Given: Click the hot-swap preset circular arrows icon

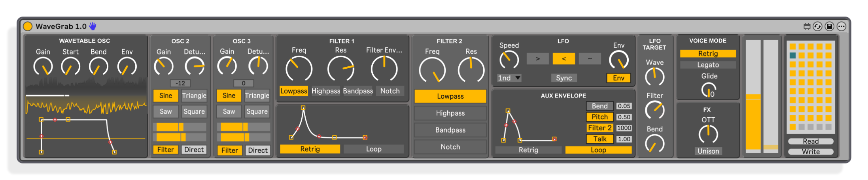Looking at the screenshot, I should 817,26.
